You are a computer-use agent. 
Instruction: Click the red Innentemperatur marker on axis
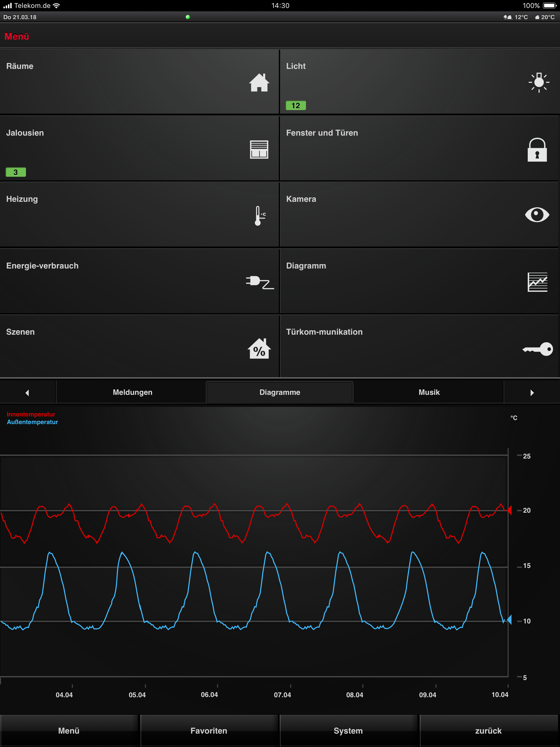[x=509, y=510]
